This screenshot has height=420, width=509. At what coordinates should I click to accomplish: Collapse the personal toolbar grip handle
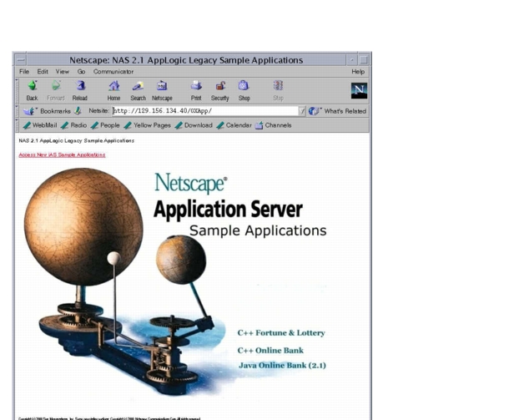[x=17, y=125]
